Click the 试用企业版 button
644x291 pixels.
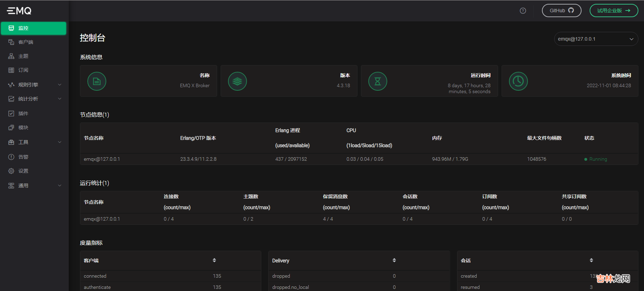point(613,11)
